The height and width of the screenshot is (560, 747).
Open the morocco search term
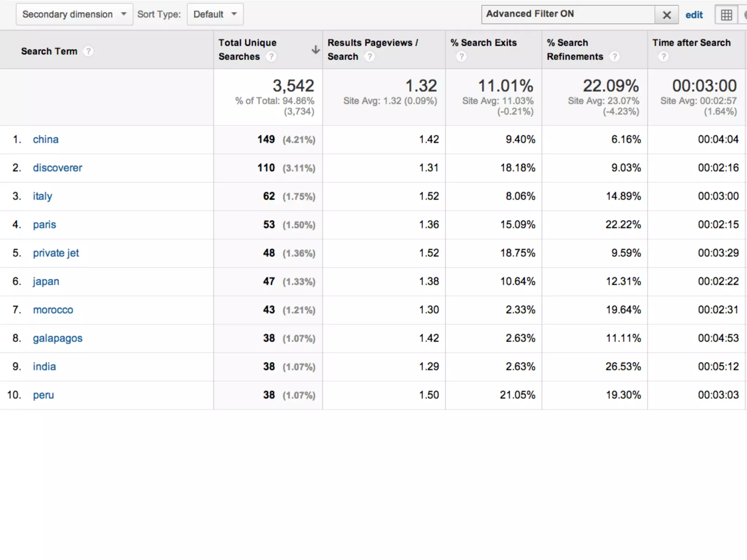[x=53, y=310]
